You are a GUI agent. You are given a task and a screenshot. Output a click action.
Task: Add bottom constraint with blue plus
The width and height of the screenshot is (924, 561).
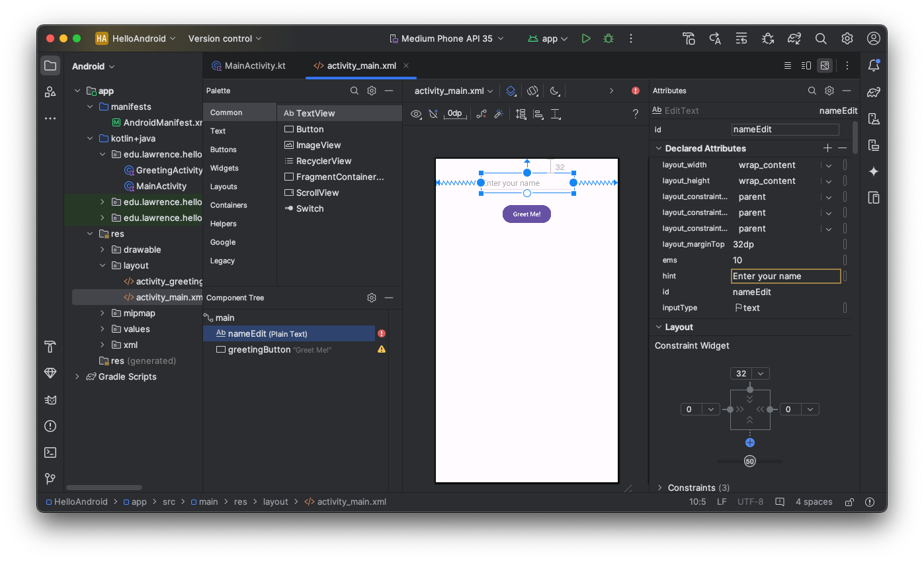[x=749, y=443]
